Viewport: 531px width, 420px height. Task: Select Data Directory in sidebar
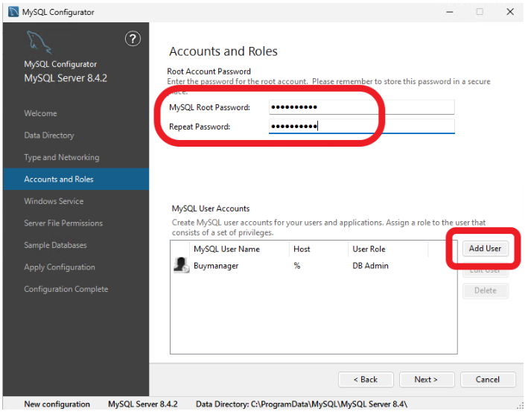click(49, 136)
